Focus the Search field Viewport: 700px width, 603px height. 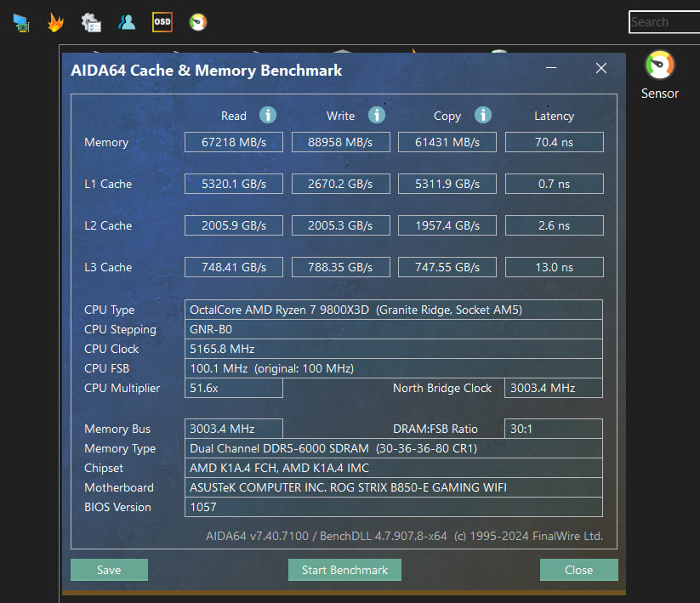(664, 22)
